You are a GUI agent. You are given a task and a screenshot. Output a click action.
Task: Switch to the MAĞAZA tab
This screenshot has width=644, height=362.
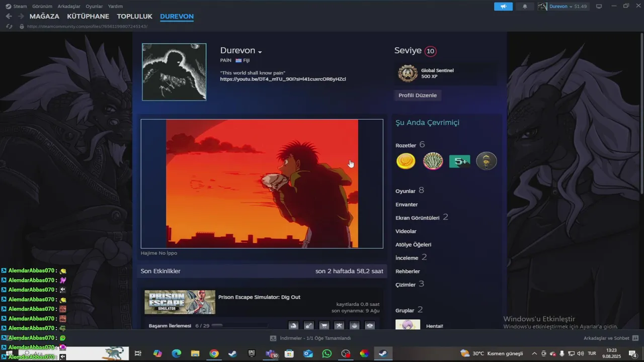tap(44, 16)
